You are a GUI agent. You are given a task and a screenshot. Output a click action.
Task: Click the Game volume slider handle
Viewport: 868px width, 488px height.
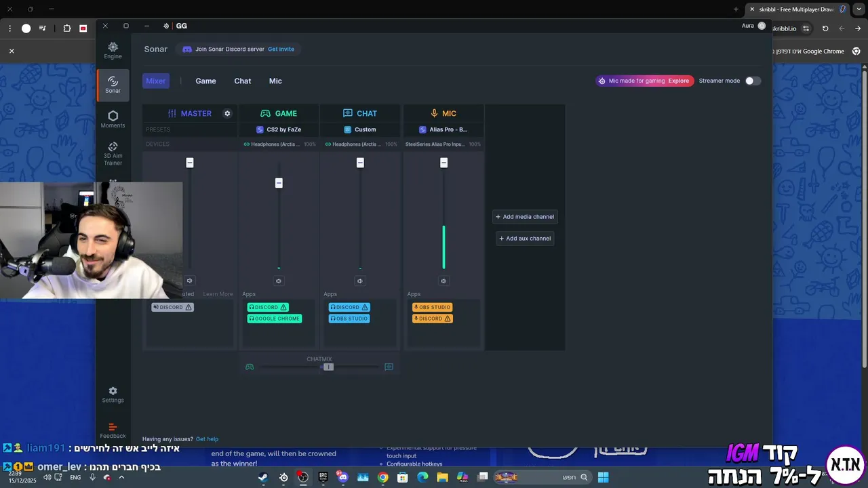coord(279,183)
